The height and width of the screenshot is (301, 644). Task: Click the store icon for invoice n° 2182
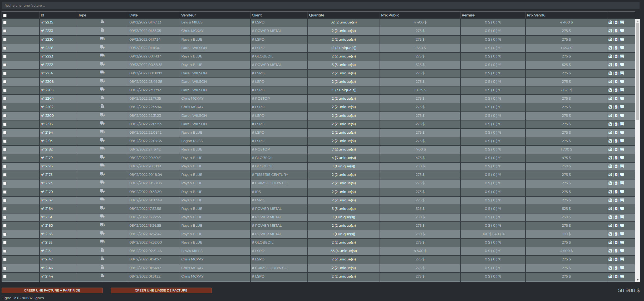(x=622, y=149)
